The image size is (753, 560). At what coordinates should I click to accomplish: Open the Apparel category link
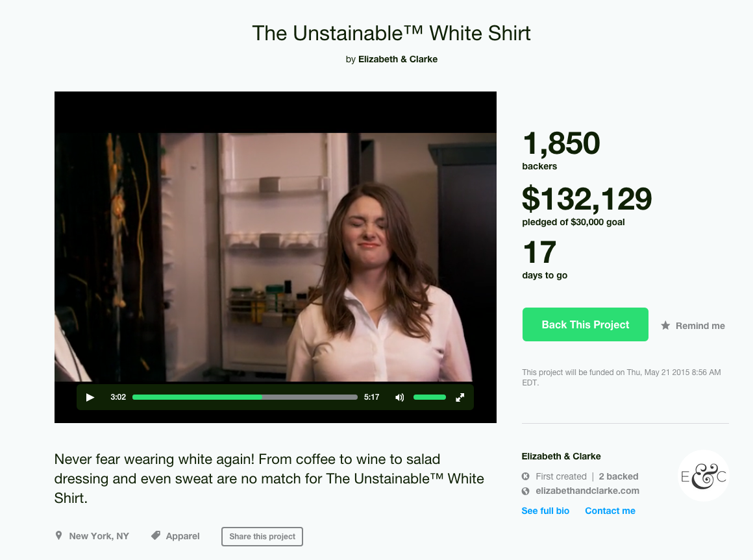point(182,536)
